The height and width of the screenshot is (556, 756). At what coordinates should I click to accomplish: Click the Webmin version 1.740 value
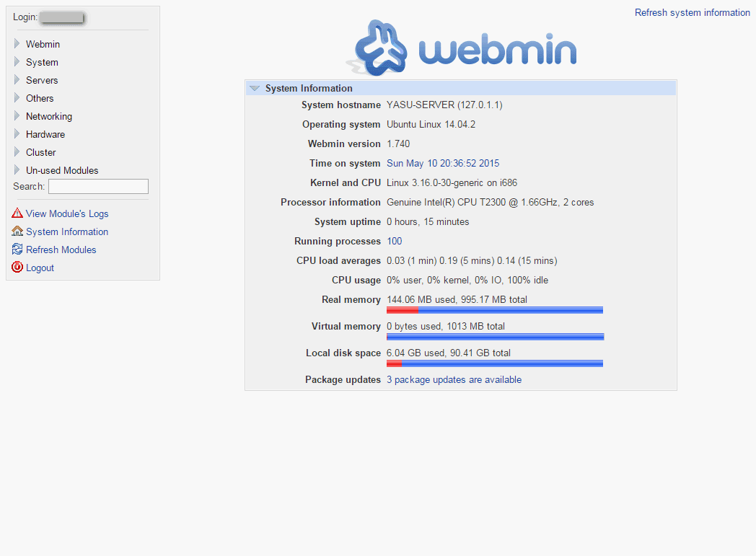(x=398, y=144)
